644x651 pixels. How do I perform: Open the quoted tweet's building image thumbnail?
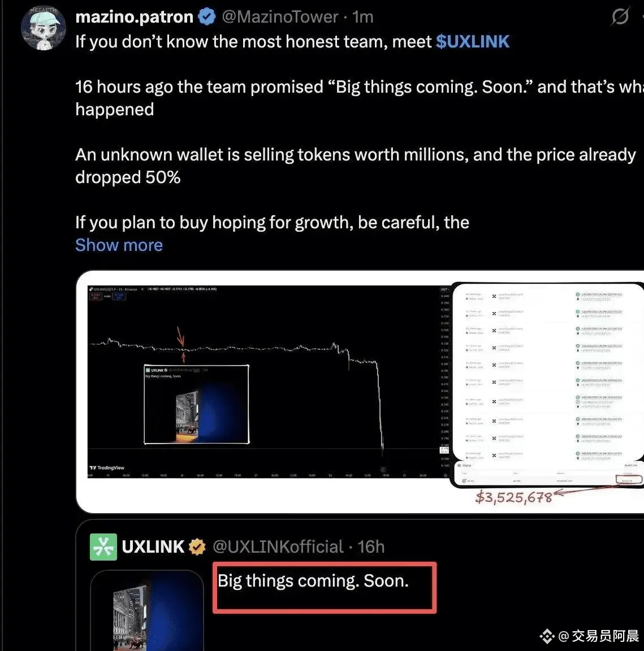147,610
